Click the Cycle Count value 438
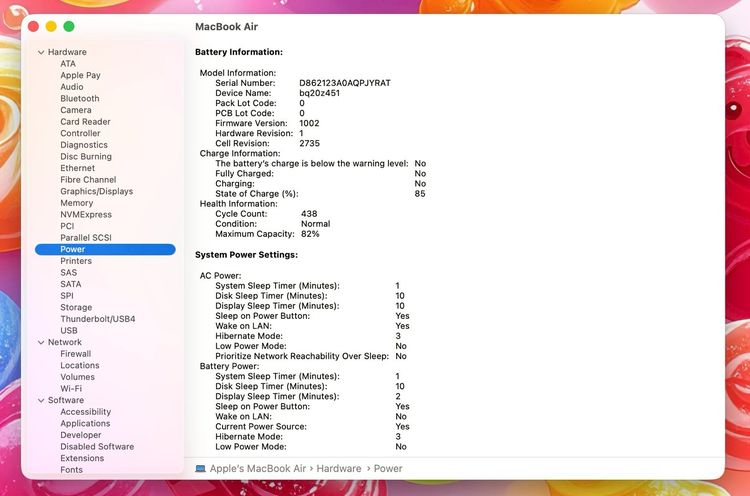750x496 pixels. tap(309, 214)
